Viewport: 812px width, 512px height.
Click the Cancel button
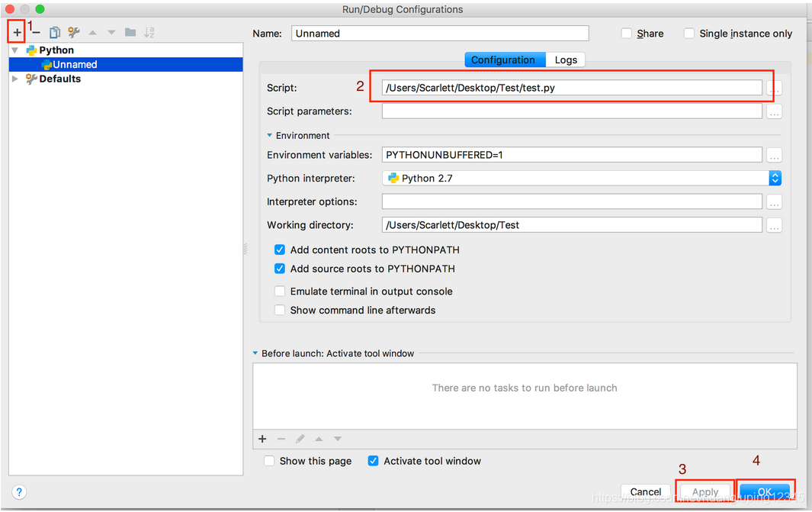646,492
